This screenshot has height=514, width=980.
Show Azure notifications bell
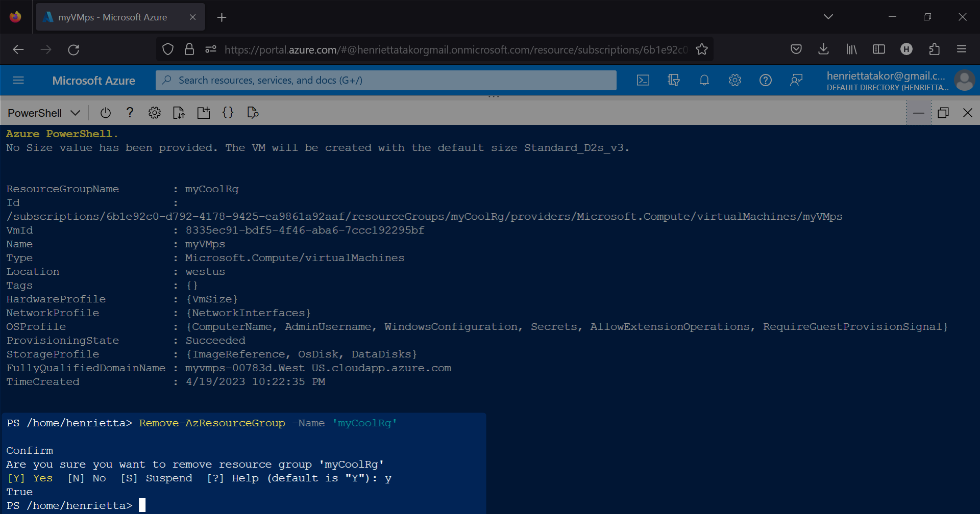(x=704, y=80)
